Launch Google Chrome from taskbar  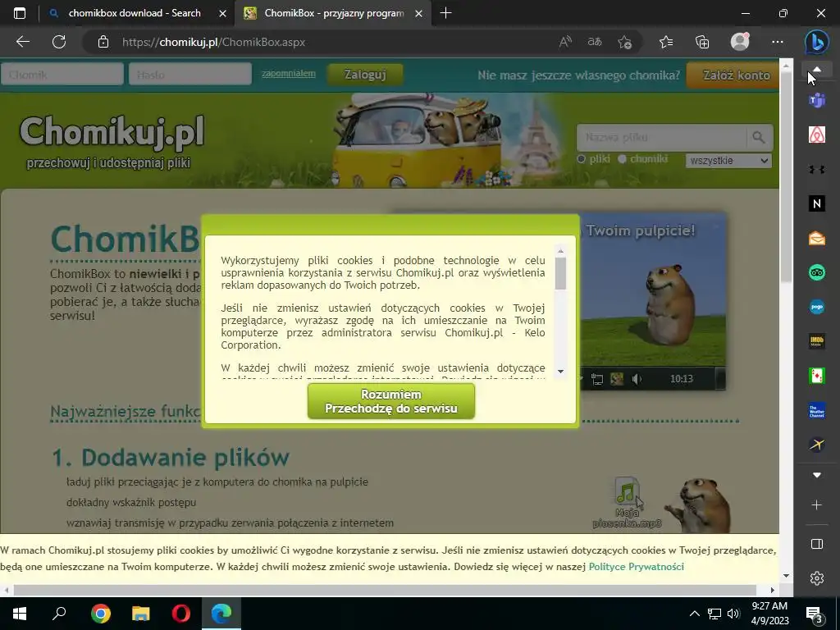pyautogui.click(x=101, y=614)
